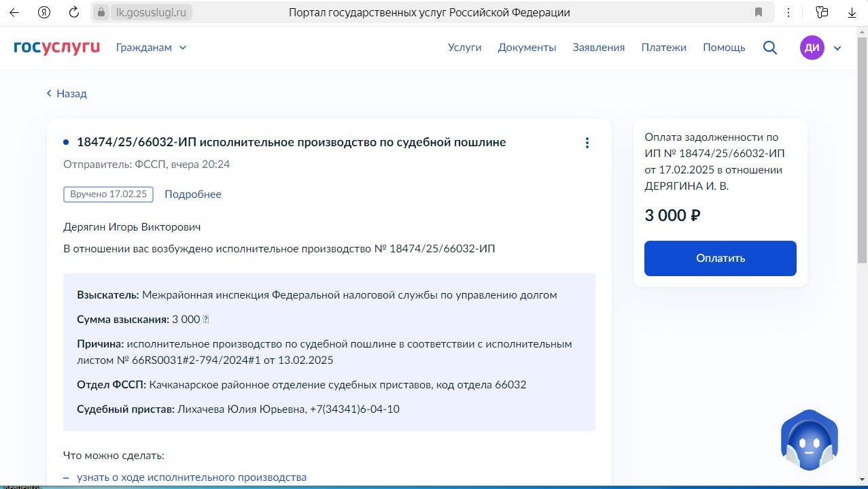Click the Причина исполнительный лист text
The image size is (868, 489).
tap(324, 352)
